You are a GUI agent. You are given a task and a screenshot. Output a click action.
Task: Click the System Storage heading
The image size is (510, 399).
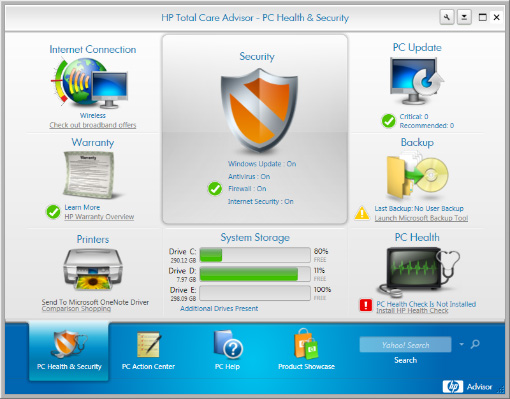tap(255, 238)
